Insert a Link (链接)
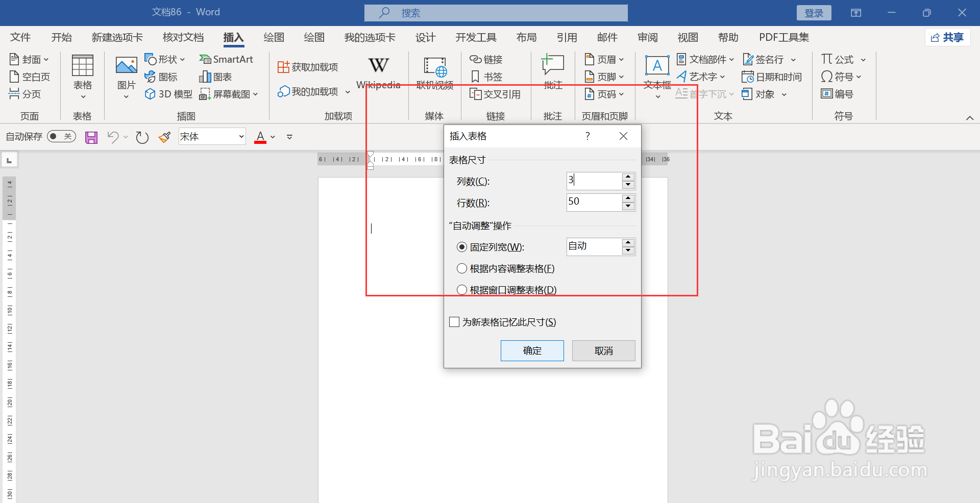This screenshot has height=503, width=980. coord(486,60)
